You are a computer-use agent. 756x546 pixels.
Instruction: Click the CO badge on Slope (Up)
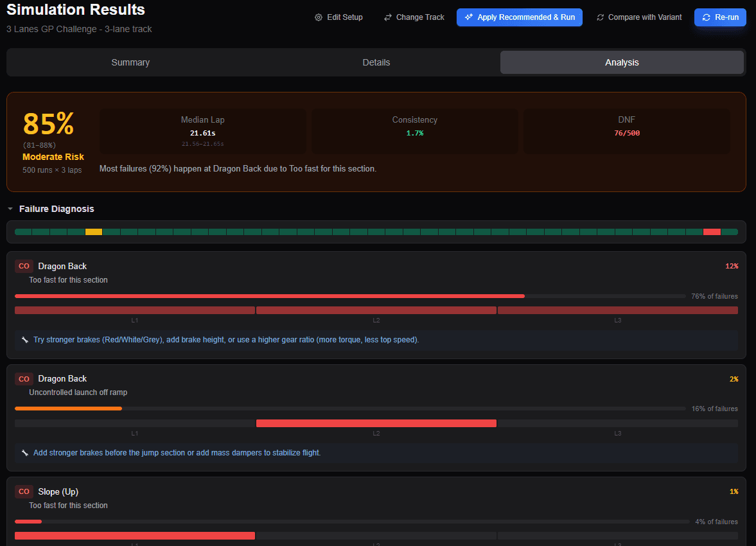click(24, 491)
